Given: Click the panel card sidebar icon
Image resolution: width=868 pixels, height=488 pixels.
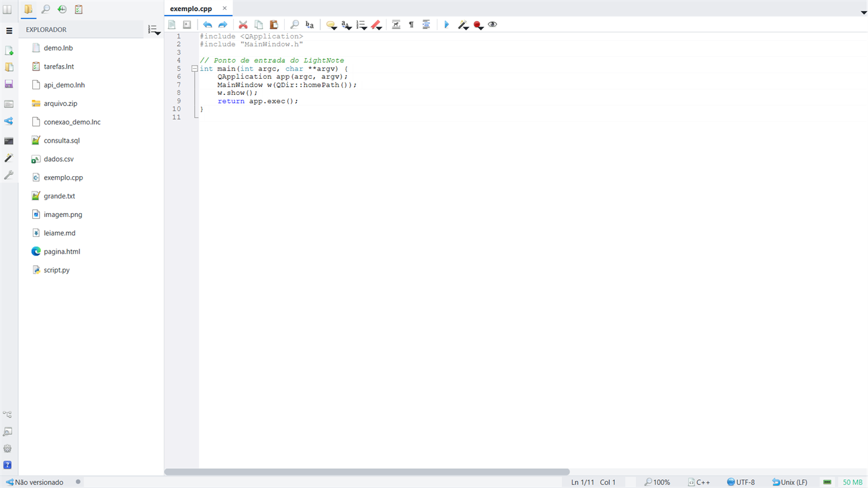Looking at the screenshot, I should click(9, 104).
